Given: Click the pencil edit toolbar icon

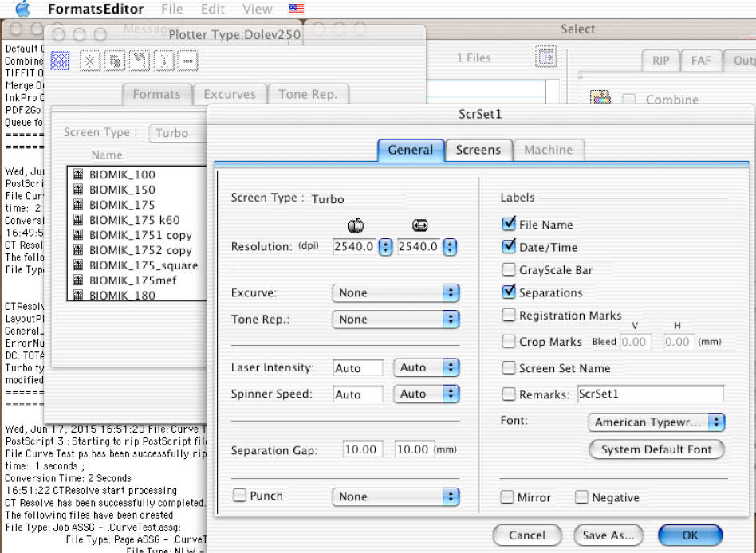Looking at the screenshot, I should (x=140, y=61).
